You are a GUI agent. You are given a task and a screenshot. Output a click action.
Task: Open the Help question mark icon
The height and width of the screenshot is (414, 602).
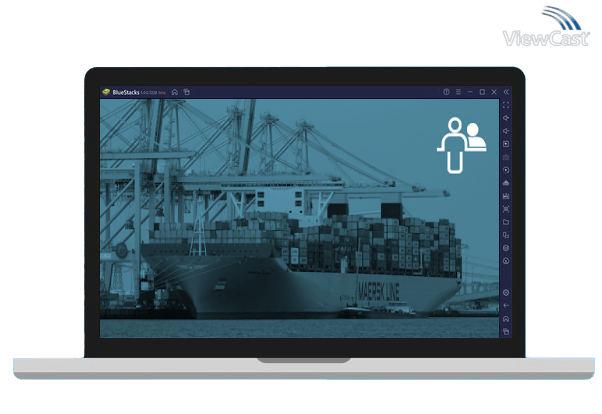tap(446, 92)
